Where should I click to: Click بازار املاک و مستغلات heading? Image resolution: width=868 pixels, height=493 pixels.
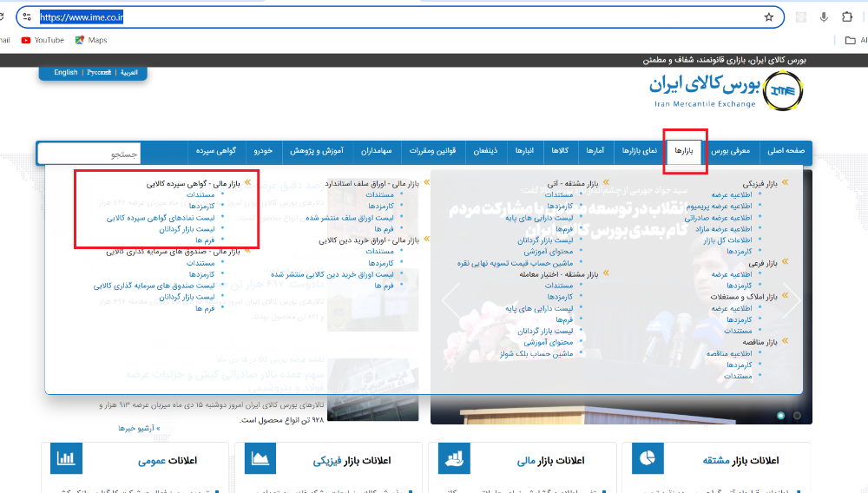click(x=744, y=297)
